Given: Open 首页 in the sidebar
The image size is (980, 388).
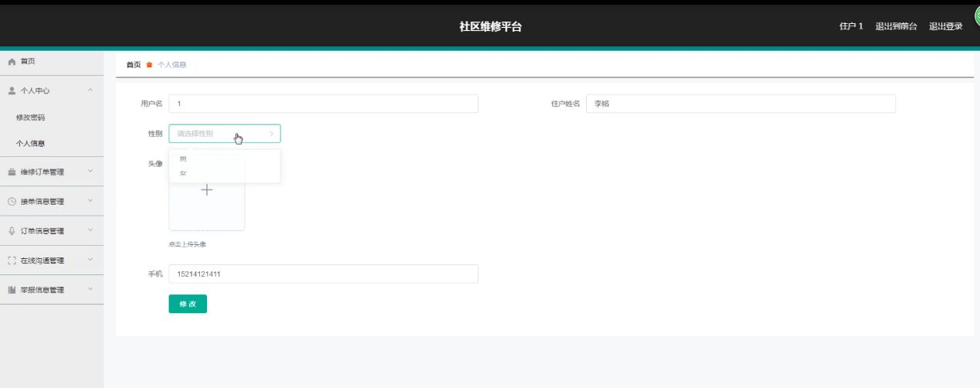Looking at the screenshot, I should [x=52, y=61].
